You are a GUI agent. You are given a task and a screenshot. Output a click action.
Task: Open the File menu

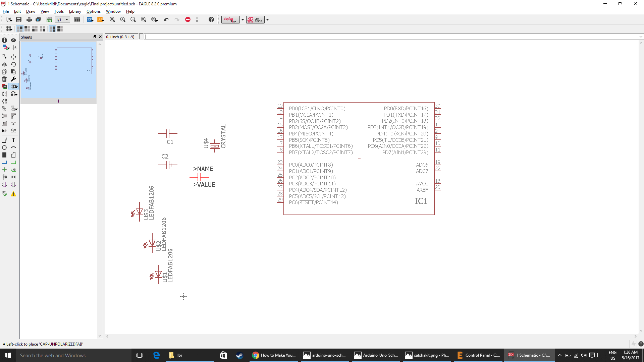(x=6, y=11)
